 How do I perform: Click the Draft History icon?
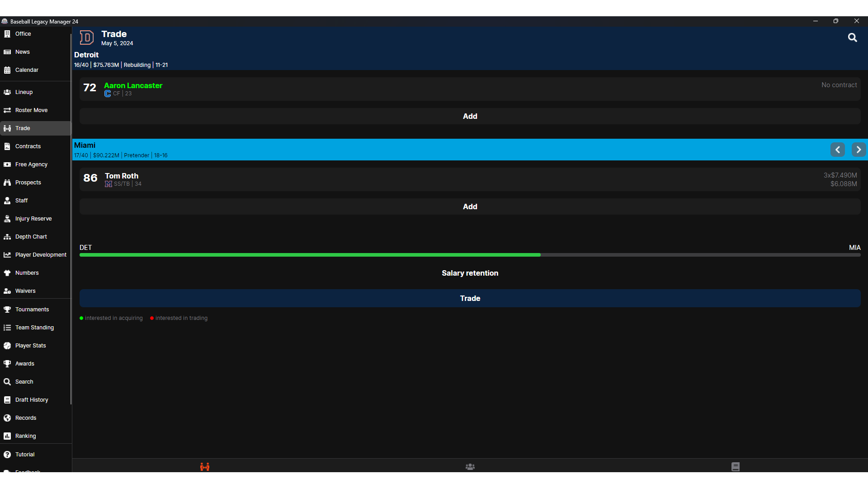[x=7, y=400]
